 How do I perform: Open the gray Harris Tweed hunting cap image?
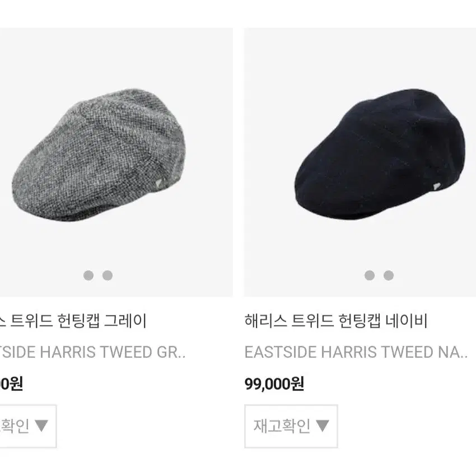(99, 155)
